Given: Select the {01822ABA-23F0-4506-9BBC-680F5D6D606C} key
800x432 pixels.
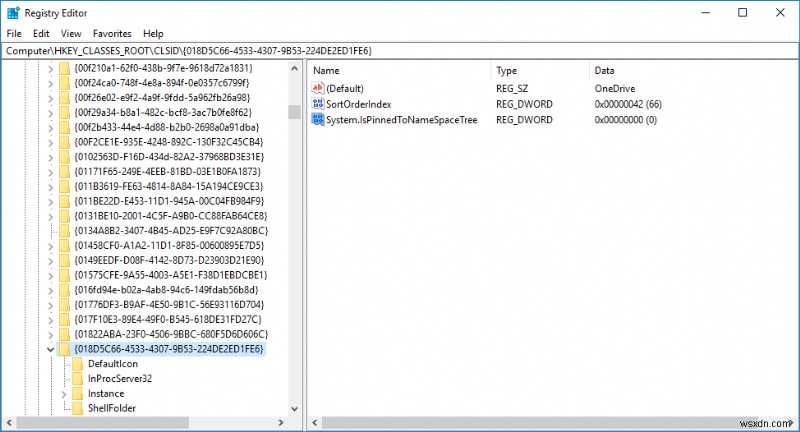Looking at the screenshot, I should click(x=171, y=334).
